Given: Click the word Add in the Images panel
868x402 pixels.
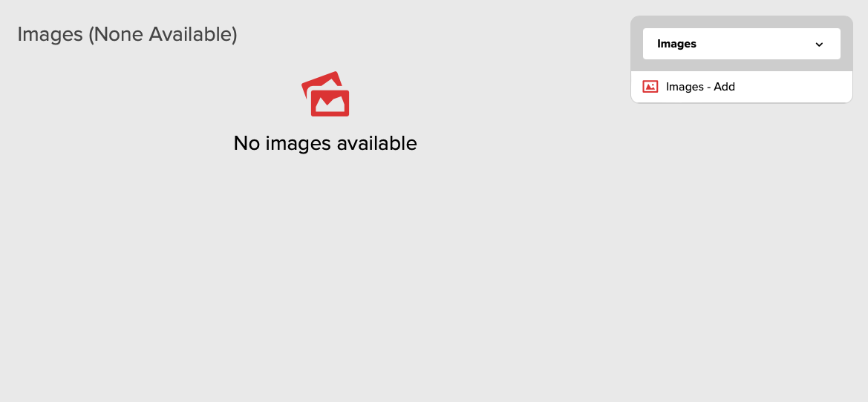Looking at the screenshot, I should [x=724, y=87].
